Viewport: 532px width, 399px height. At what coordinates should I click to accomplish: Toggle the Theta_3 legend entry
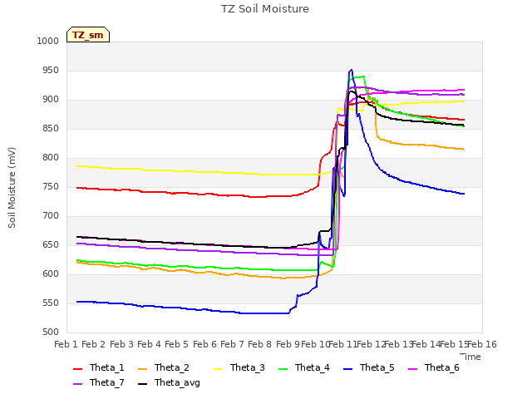tap(239, 367)
